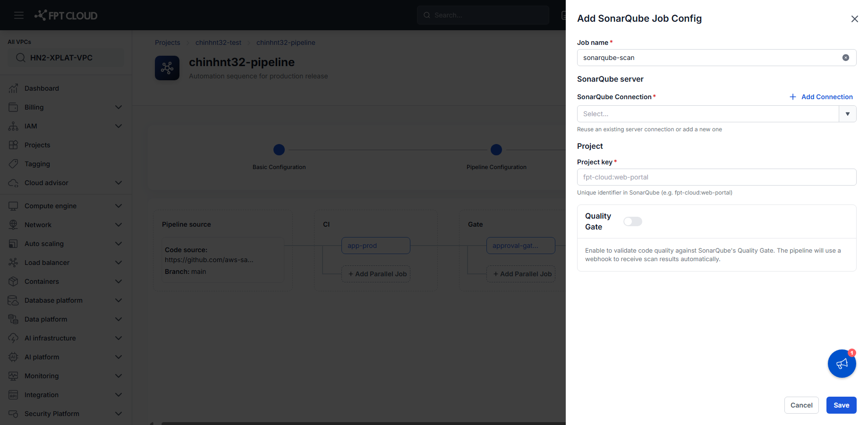Viewport: 868px width, 425px height.
Task: Click the VPC search magnifier icon
Action: pos(21,58)
